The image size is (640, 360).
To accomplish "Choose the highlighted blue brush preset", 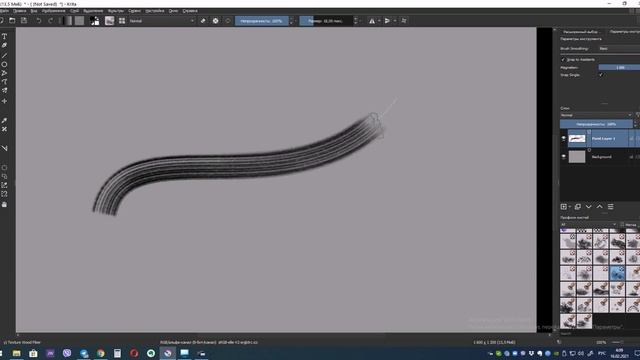I will [x=617, y=273].
